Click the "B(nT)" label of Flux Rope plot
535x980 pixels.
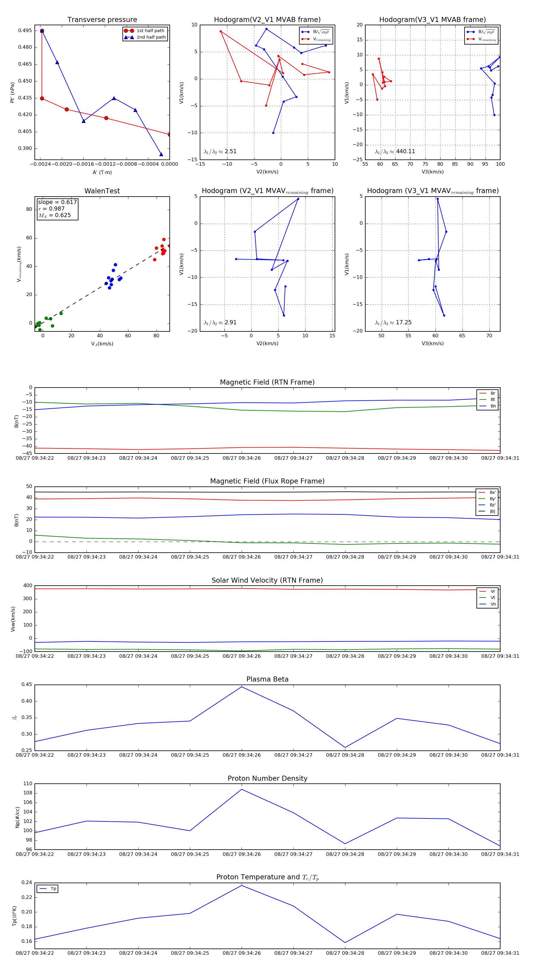(x=16, y=520)
